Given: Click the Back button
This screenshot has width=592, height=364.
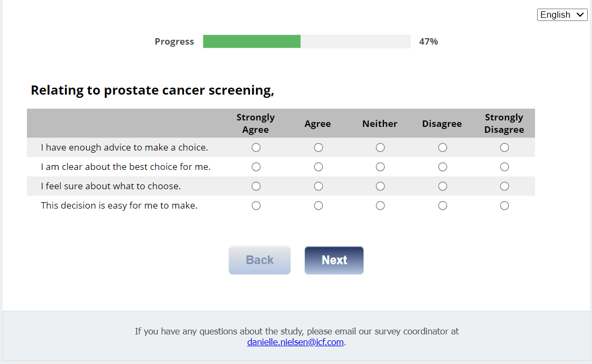Looking at the screenshot, I should click(x=260, y=260).
